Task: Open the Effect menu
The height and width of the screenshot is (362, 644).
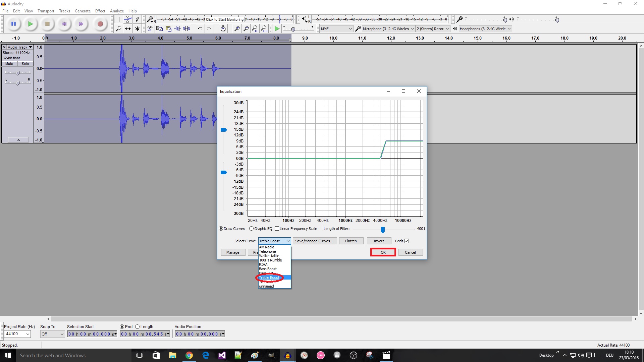Action: point(100,11)
